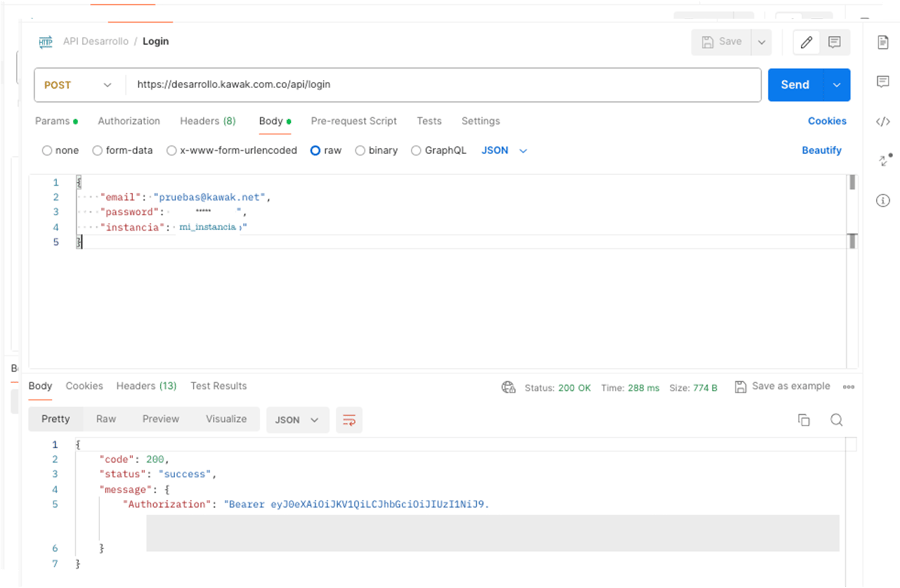Viewport: 900px width, 588px height.
Task: Open the documentation icon in right sidebar
Action: point(883,42)
